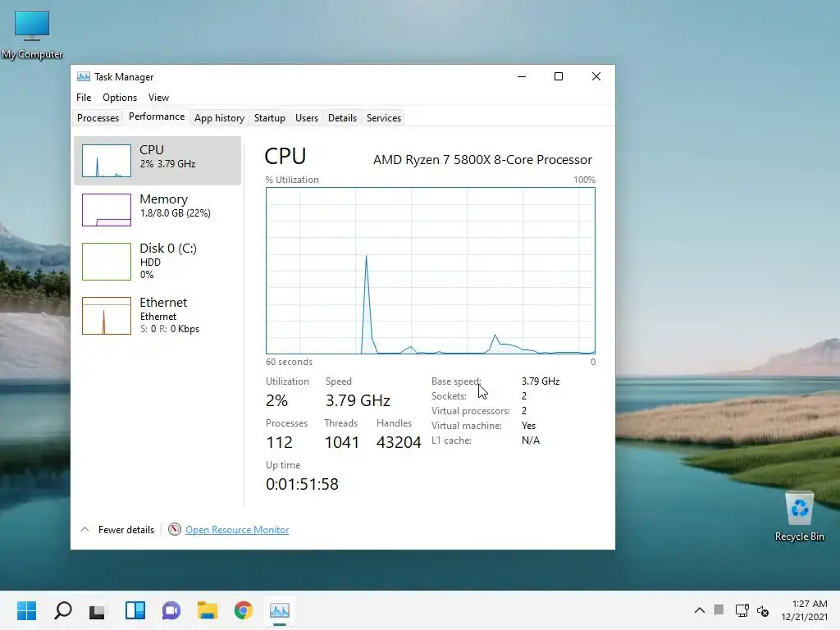Click the Resource Monitor icon
This screenshot has height=630, width=840.
point(174,529)
